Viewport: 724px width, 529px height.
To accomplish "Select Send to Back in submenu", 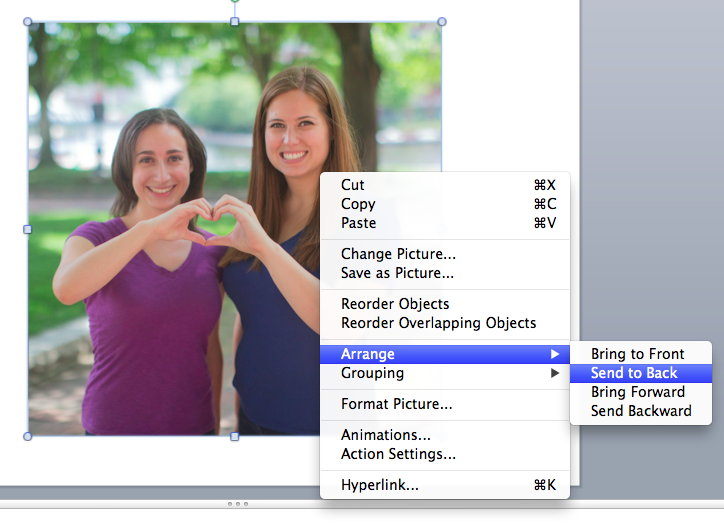I will point(634,373).
